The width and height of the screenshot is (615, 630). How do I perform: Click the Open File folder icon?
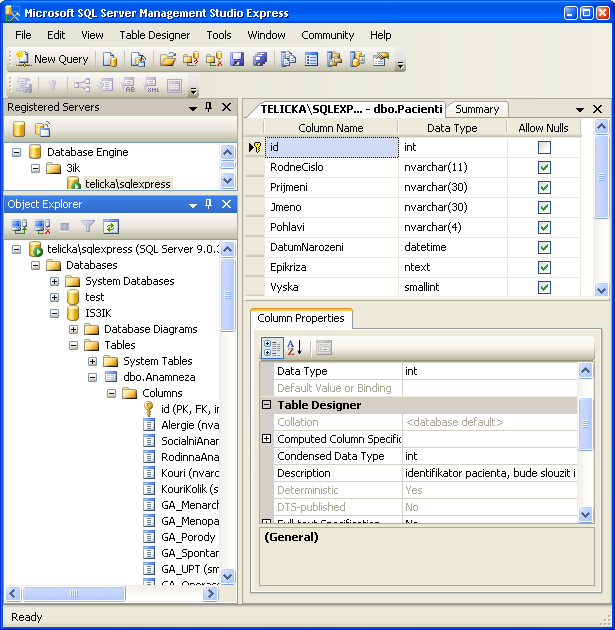[168, 59]
